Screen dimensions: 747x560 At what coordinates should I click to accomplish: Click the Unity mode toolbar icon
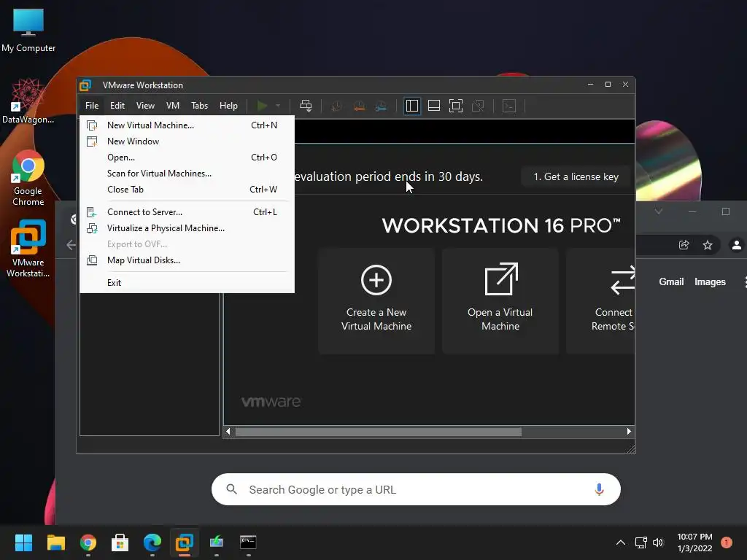[478, 106]
